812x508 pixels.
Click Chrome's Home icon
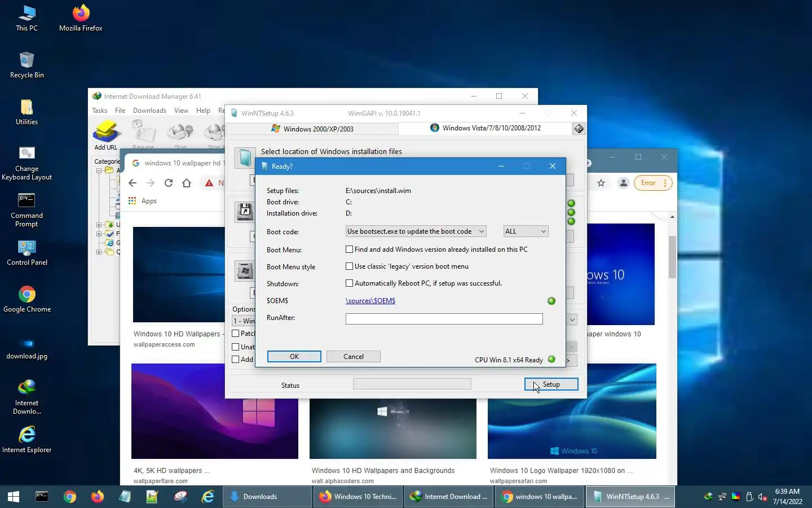tap(187, 183)
